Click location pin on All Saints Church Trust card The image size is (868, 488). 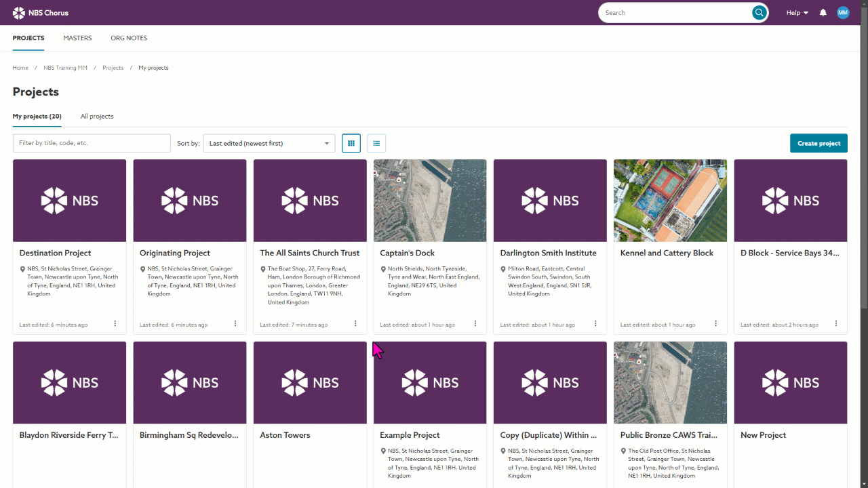click(262, 269)
